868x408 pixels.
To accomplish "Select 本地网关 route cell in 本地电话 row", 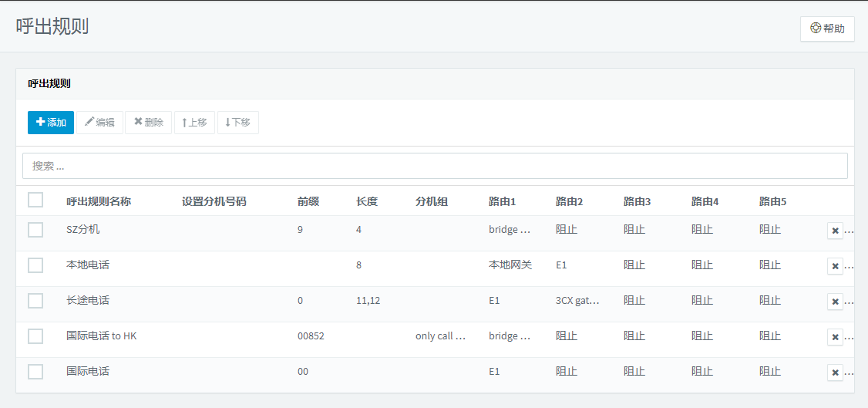I will click(510, 265).
